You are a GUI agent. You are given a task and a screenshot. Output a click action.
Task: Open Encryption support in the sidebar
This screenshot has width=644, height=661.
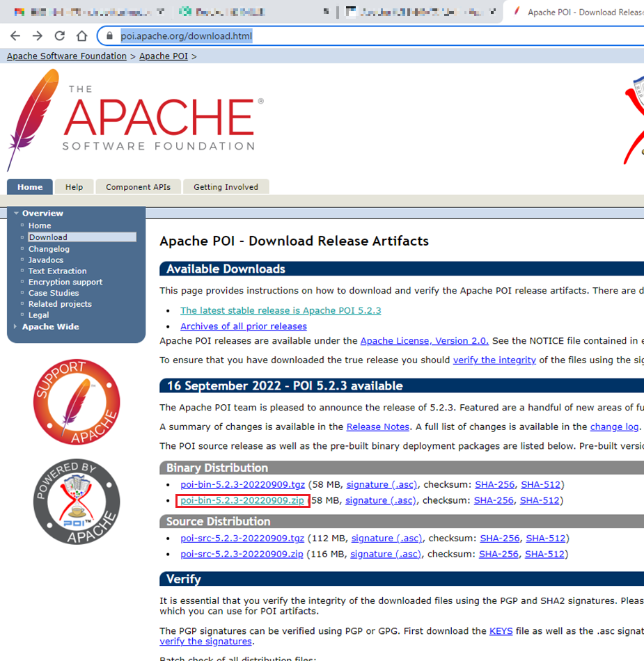tap(65, 282)
